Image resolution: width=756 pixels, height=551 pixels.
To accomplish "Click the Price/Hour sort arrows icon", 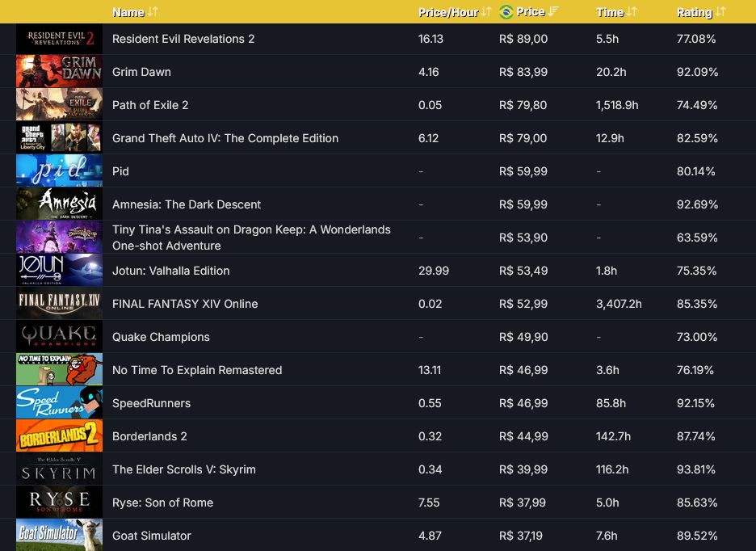I will (x=486, y=12).
